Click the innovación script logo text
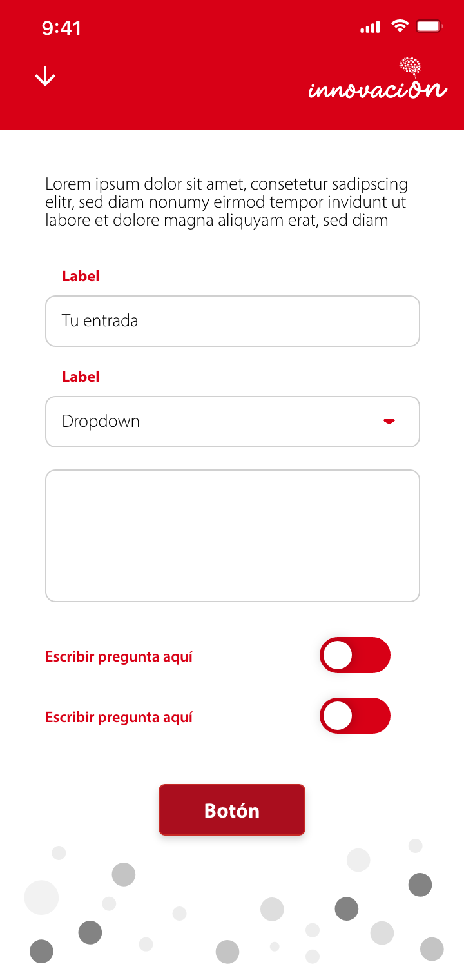Image resolution: width=464 pixels, height=980 pixels. coord(377,90)
